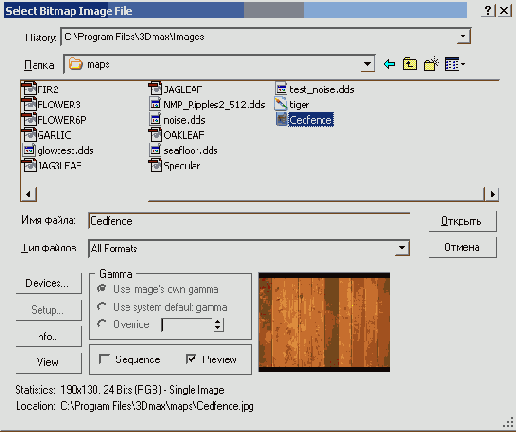This screenshot has width=516, height=432.
Task: Expand the All Formats file type dropdown
Action: pyautogui.click(x=402, y=248)
